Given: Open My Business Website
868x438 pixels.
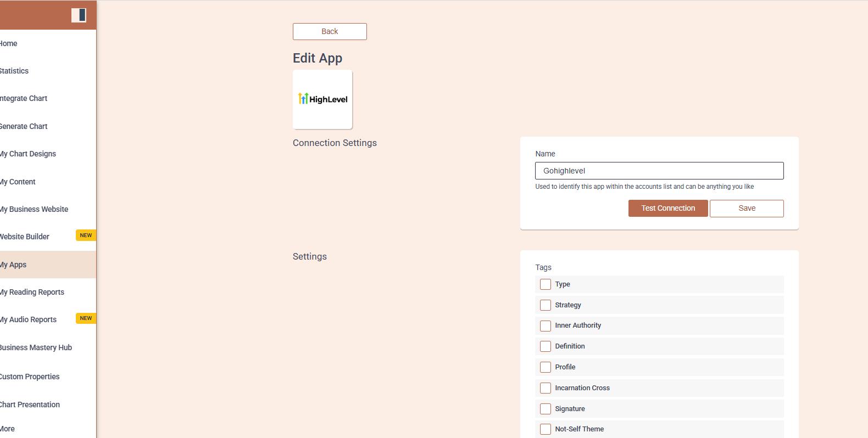Looking at the screenshot, I should pyautogui.click(x=34, y=209).
